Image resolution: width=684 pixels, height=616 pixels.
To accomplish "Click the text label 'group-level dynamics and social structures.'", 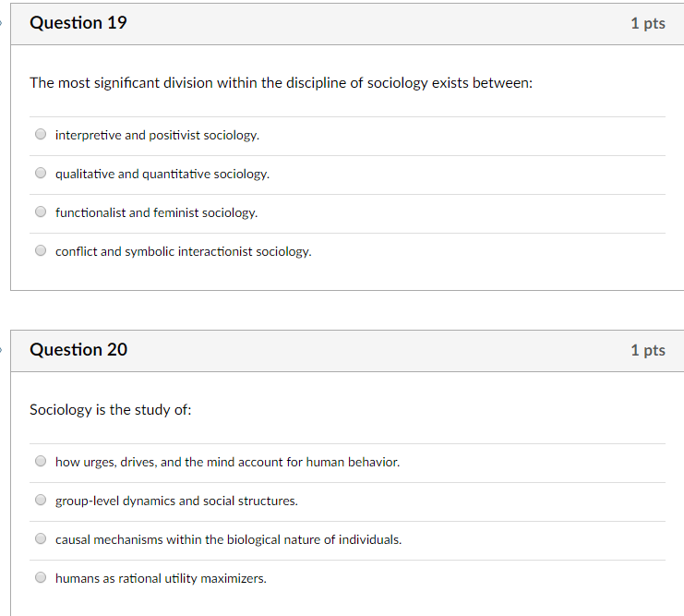I will point(176,501).
